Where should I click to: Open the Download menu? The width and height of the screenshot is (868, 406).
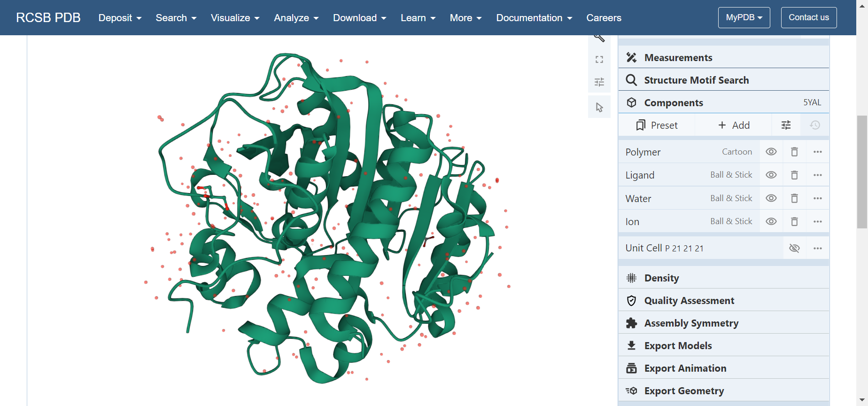tap(359, 18)
